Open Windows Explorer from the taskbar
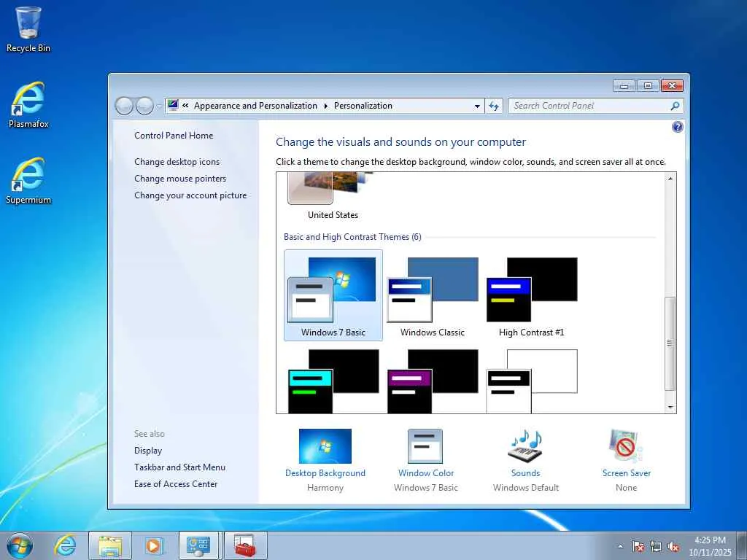The height and width of the screenshot is (560, 747). pos(110,545)
